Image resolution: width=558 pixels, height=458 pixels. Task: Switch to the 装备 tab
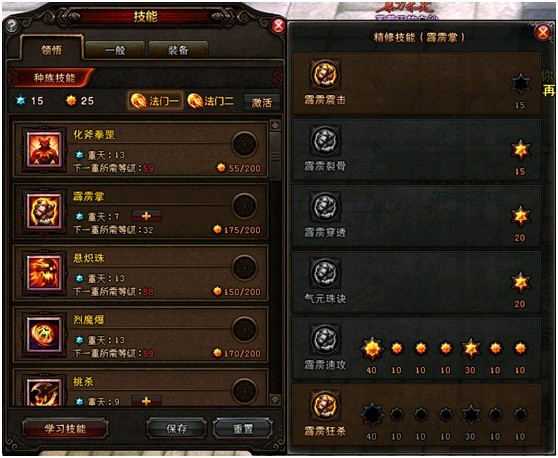point(178,50)
